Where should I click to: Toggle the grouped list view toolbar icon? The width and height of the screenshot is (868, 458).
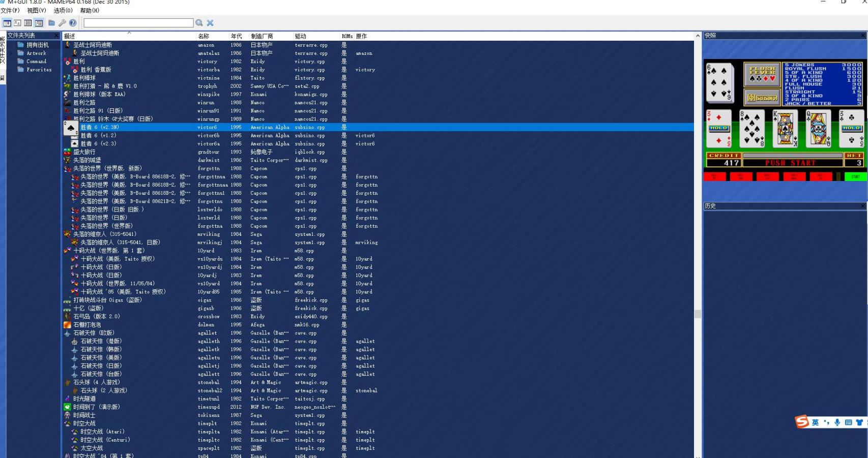coord(39,23)
